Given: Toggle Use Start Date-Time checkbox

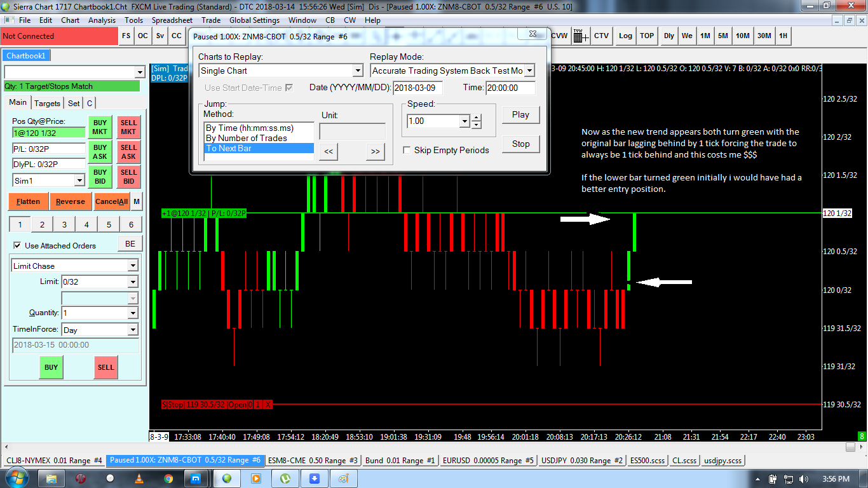Looking at the screenshot, I should 290,88.
